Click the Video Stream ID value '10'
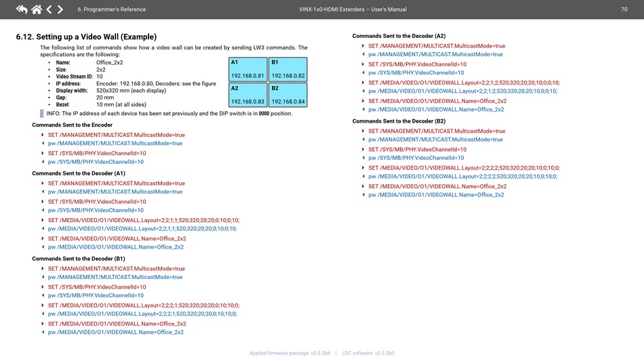Screen dimensions: 644x361 coord(100,77)
